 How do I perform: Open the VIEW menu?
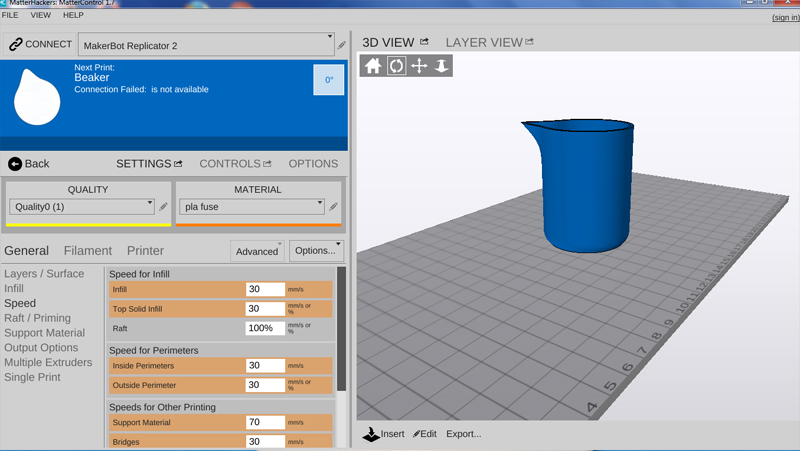(40, 15)
